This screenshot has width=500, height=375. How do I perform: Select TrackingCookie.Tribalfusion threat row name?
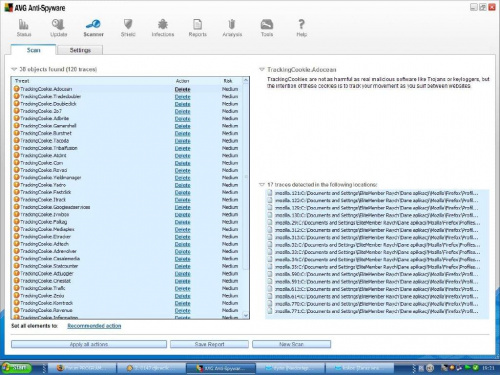(x=49, y=148)
